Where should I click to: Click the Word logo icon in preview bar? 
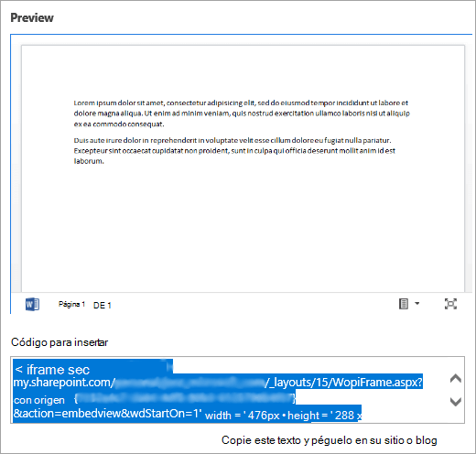[x=32, y=304]
